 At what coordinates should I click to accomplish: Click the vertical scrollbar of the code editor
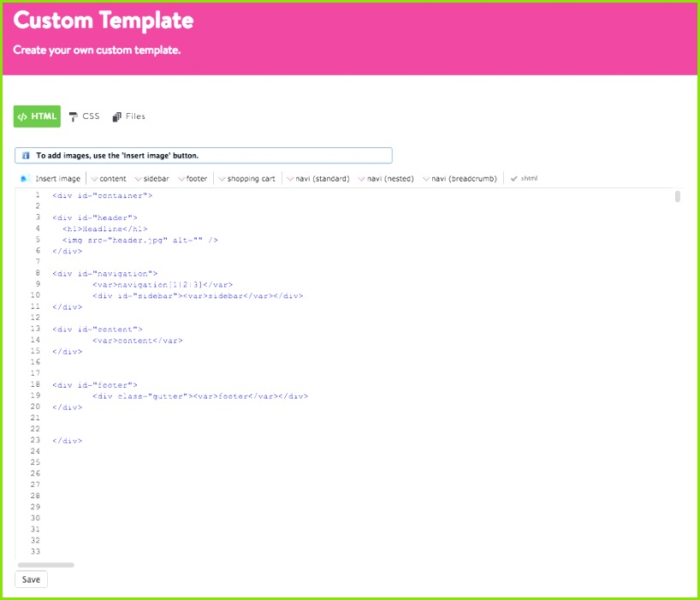(677, 197)
